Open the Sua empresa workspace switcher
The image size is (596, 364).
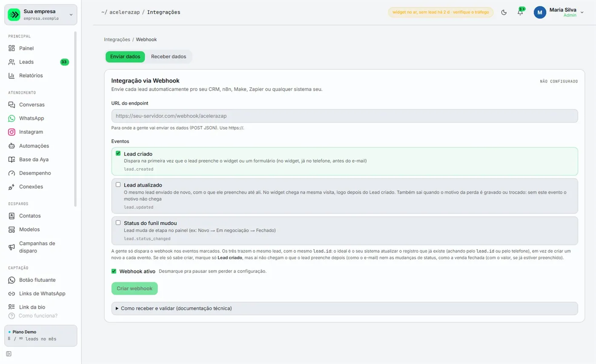click(x=41, y=15)
